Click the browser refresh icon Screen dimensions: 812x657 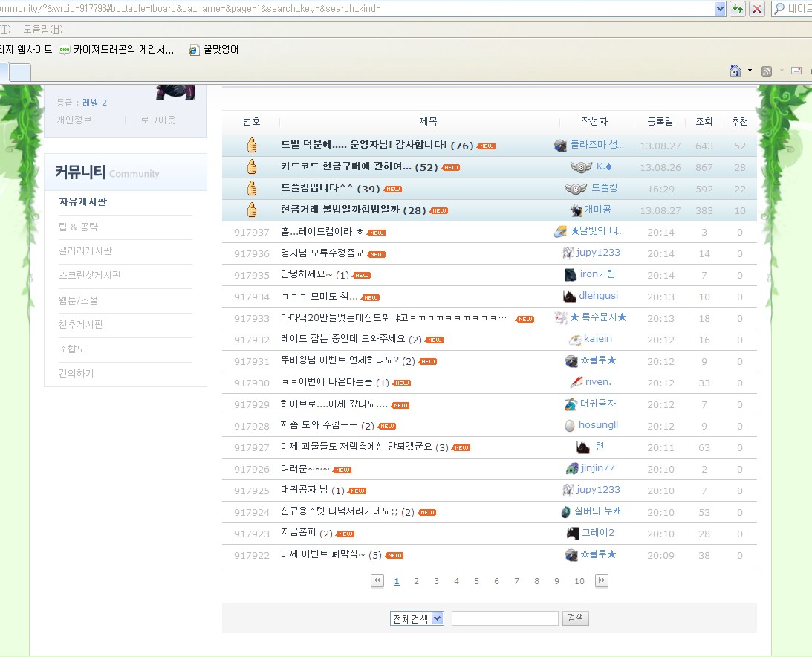point(738,9)
